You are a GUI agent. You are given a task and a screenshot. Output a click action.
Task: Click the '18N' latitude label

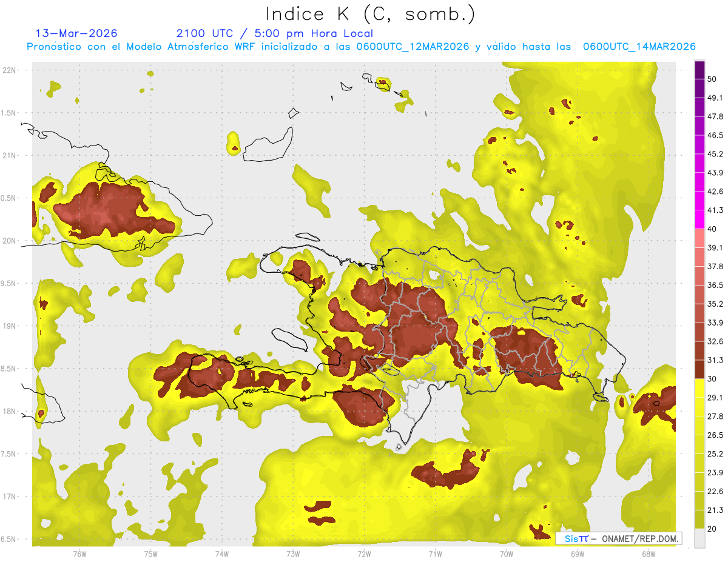coord(10,412)
